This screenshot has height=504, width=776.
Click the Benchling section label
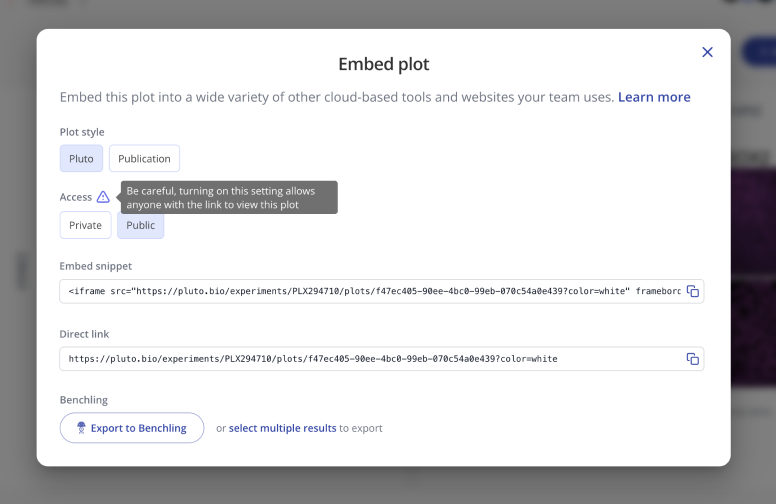click(x=84, y=400)
